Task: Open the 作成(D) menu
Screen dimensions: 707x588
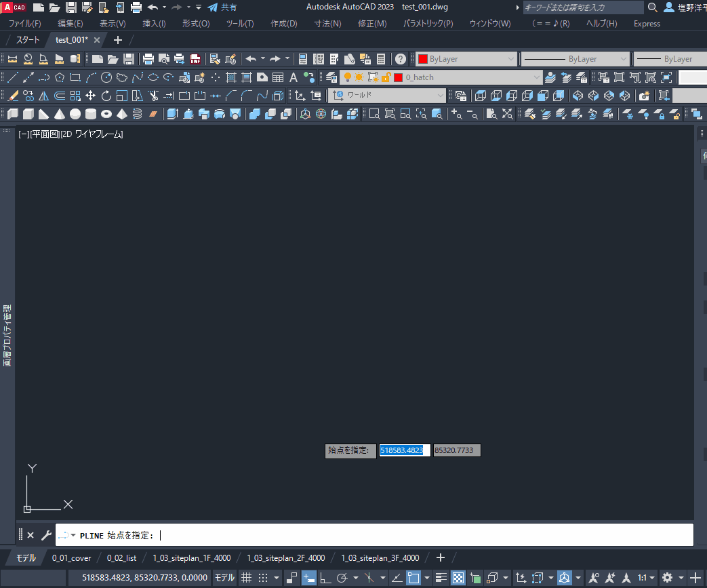Action: (x=283, y=24)
